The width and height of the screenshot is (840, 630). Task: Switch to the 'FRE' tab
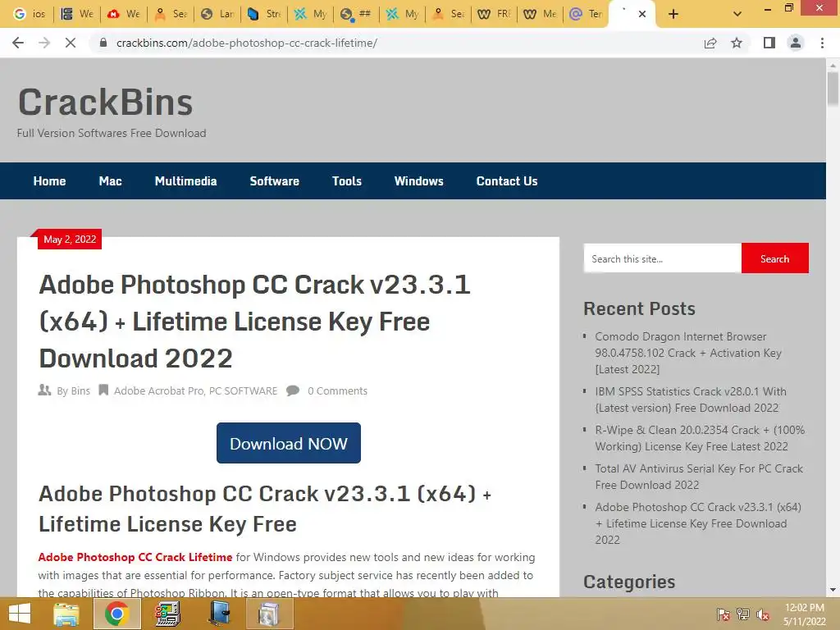coord(494,14)
